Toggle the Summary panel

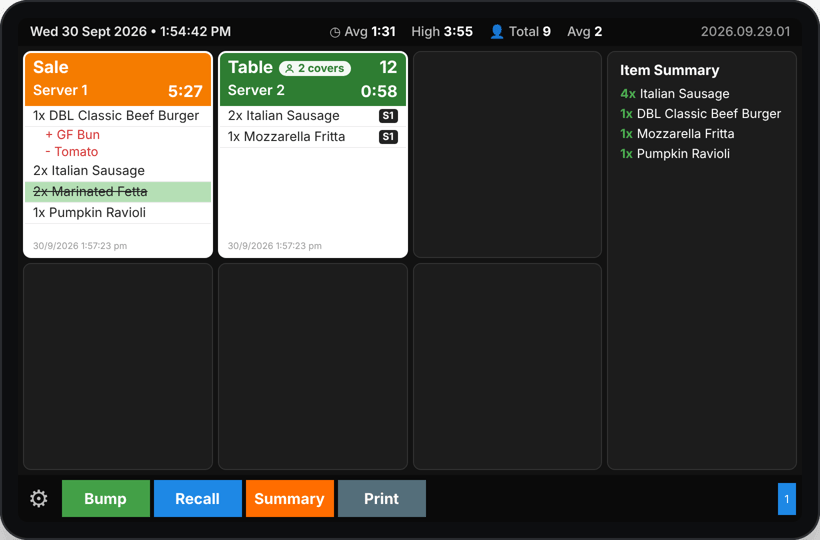pyautogui.click(x=290, y=498)
